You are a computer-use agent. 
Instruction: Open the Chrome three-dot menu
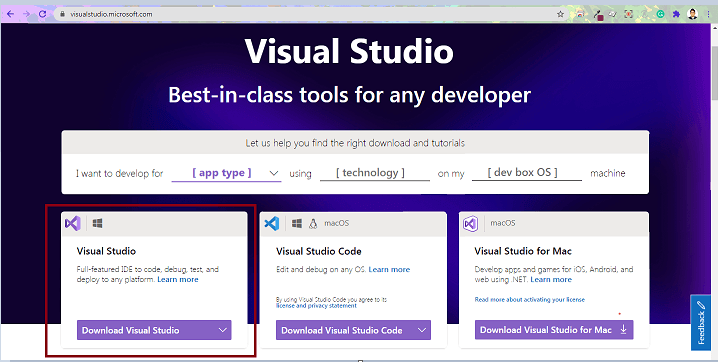pos(708,14)
